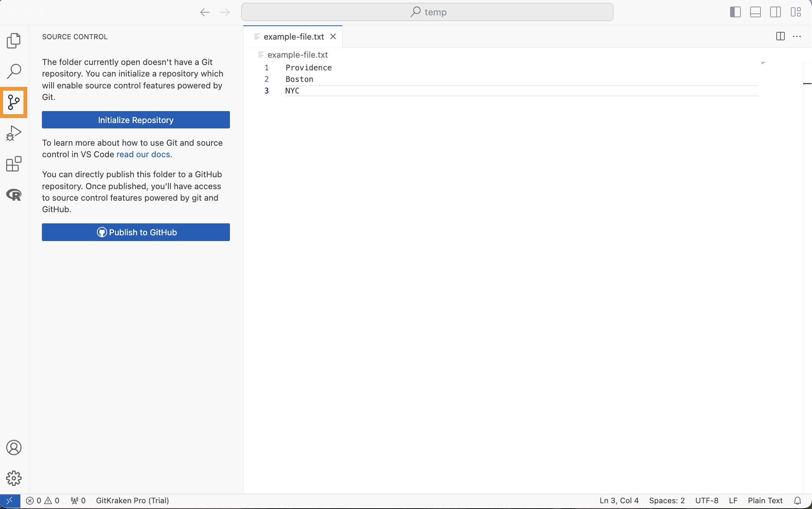The height and width of the screenshot is (509, 812).
Task: Toggle the bottom panel layout button
Action: 755,12
